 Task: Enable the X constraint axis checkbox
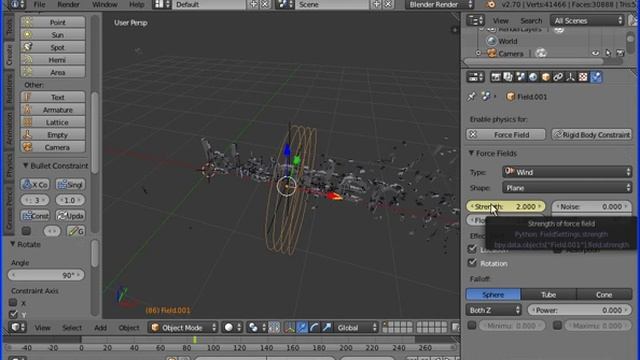click(13, 302)
